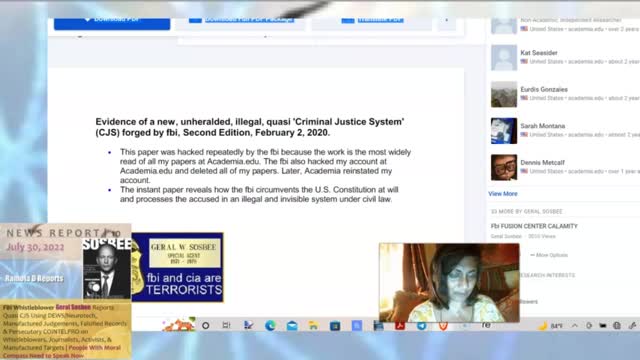Show hidden system tray icons chevron
Image resolution: width=640 pixels, height=360 pixels.
[575, 326]
